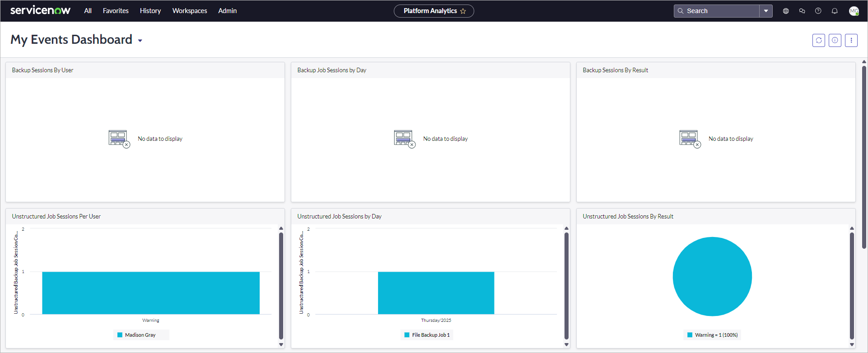Open the search scope dropdown arrow
Image resolution: width=868 pixels, height=353 pixels.
[x=766, y=11]
